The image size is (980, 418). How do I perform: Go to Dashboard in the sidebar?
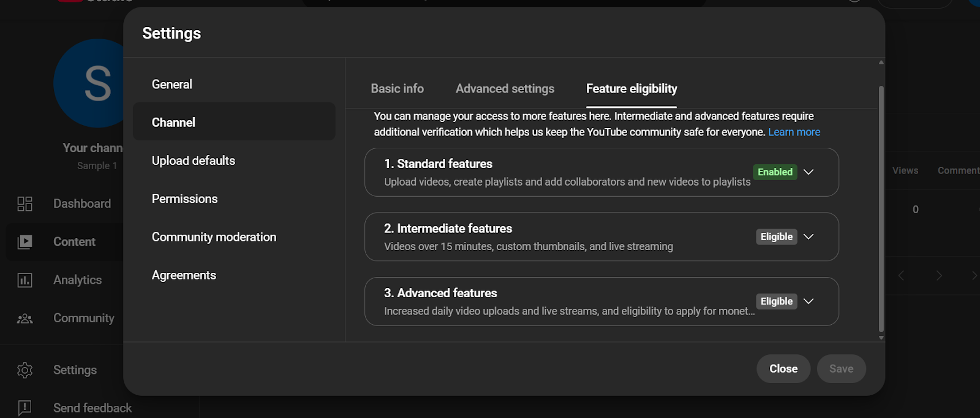[x=82, y=203]
